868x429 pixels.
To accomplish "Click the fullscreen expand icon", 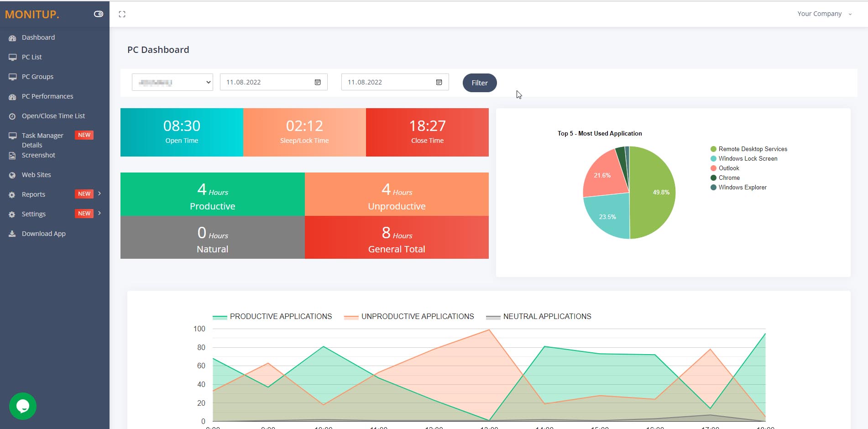I will click(x=122, y=14).
